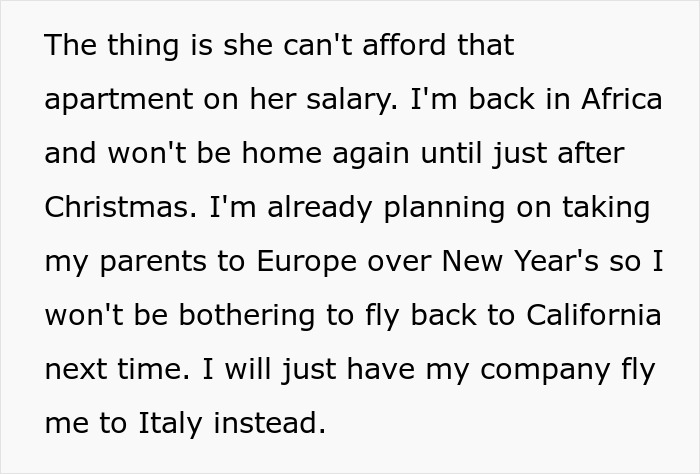Image resolution: width=700 pixels, height=474 pixels.
Task: Click the word "Africa" in the text
Action: tap(623, 100)
